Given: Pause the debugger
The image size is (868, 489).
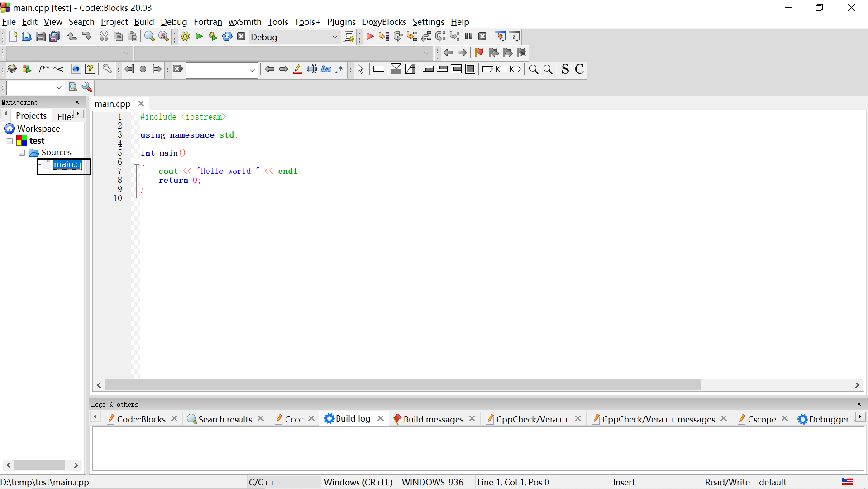Looking at the screenshot, I should 469,37.
